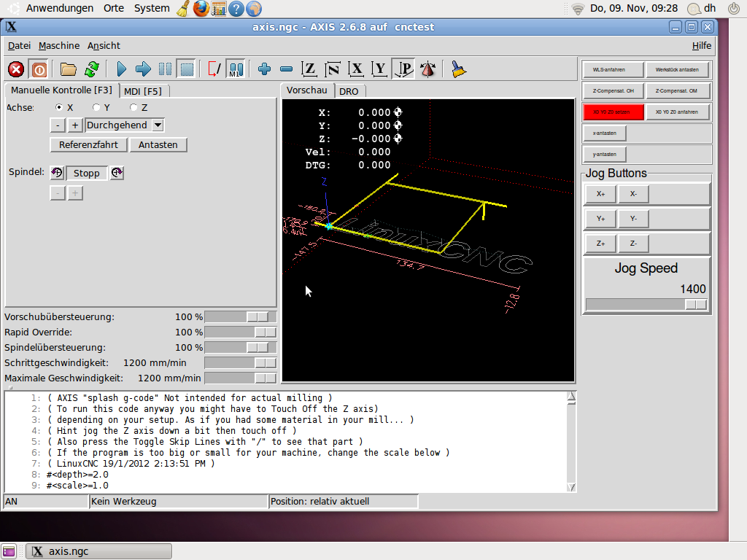Switch to Manuelle Kontrolle [F3] tab

coord(61,90)
